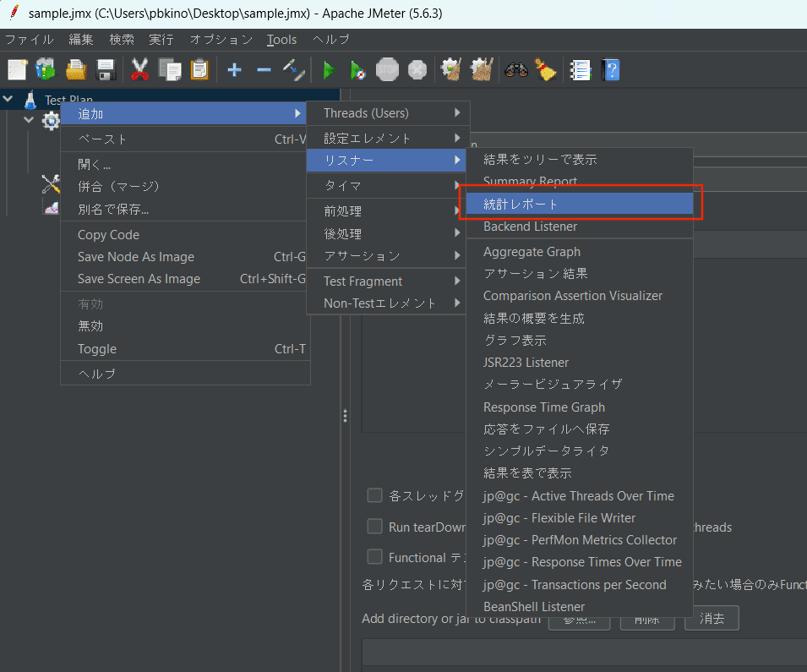The width and height of the screenshot is (807, 672).
Task: Choose jp@gc - Transactions per Second
Action: click(x=580, y=585)
